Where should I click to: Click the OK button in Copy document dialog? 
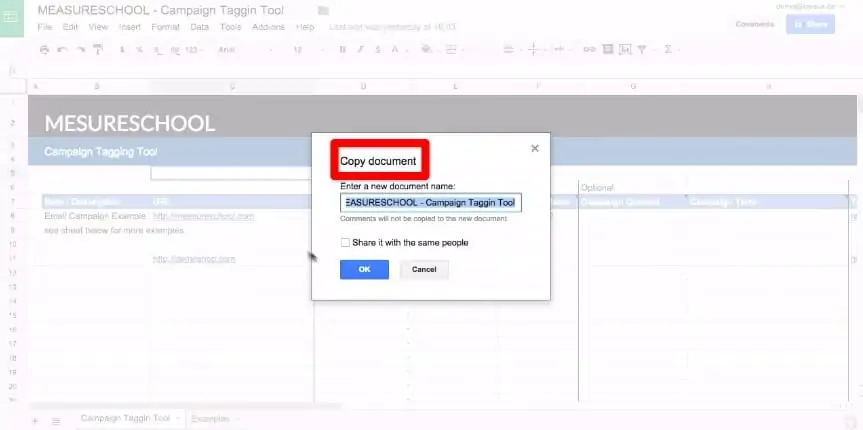click(x=364, y=269)
